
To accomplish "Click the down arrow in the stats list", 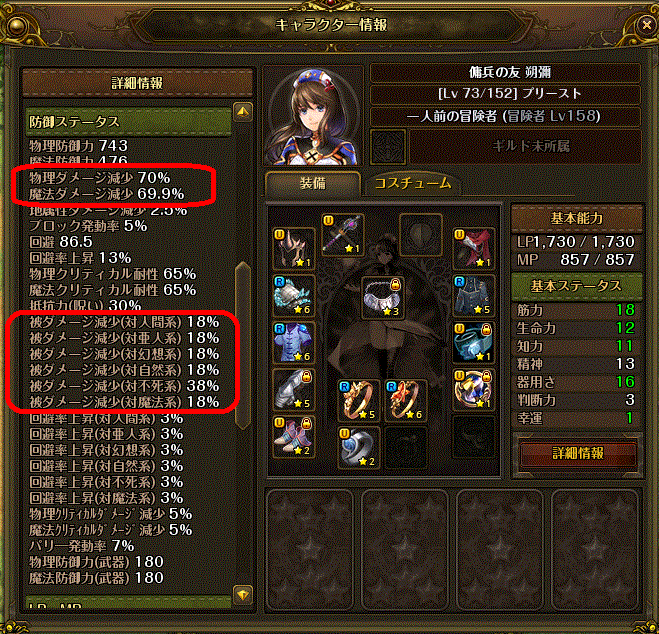I will (243, 595).
